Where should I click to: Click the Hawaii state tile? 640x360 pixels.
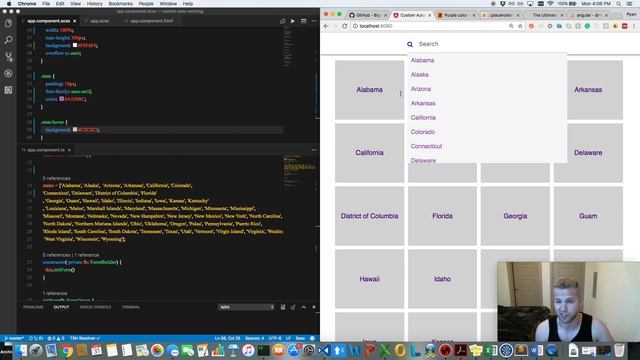click(x=369, y=279)
